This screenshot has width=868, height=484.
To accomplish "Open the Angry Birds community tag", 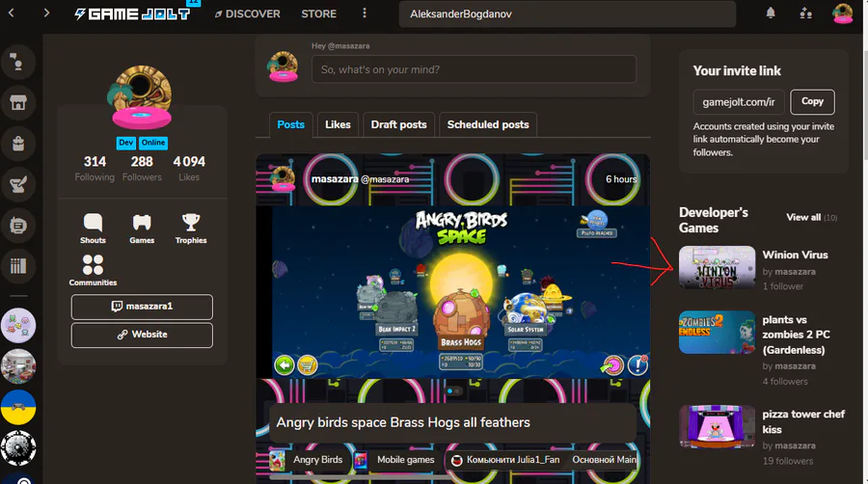I will [309, 460].
